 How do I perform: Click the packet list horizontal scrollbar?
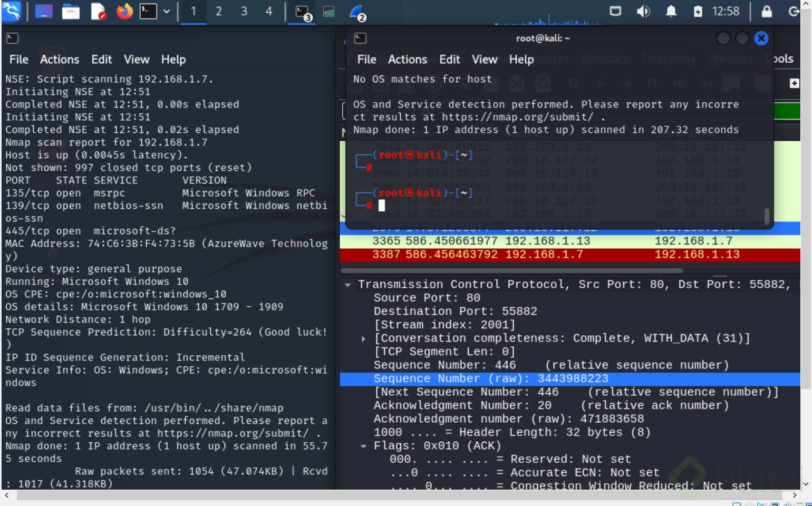click(x=513, y=270)
